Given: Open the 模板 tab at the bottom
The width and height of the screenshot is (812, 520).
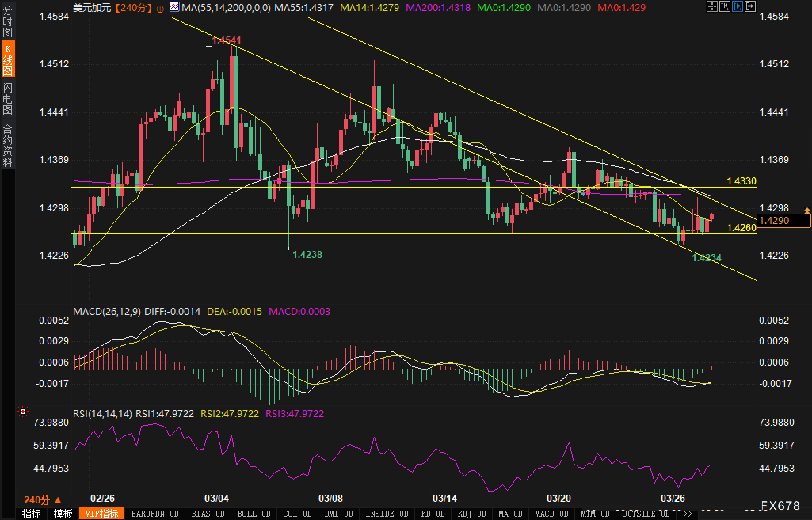Looking at the screenshot, I should [x=63, y=514].
